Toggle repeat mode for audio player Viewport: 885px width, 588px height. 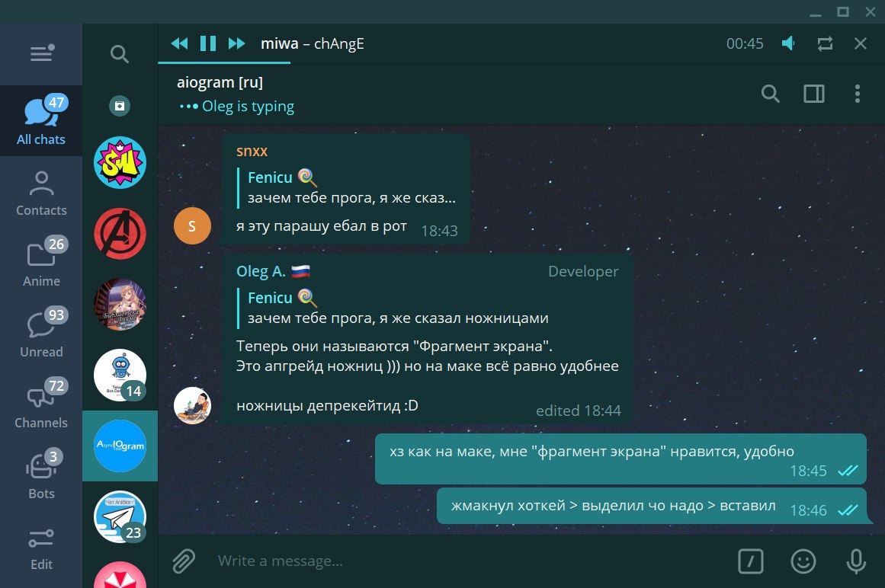coord(825,43)
